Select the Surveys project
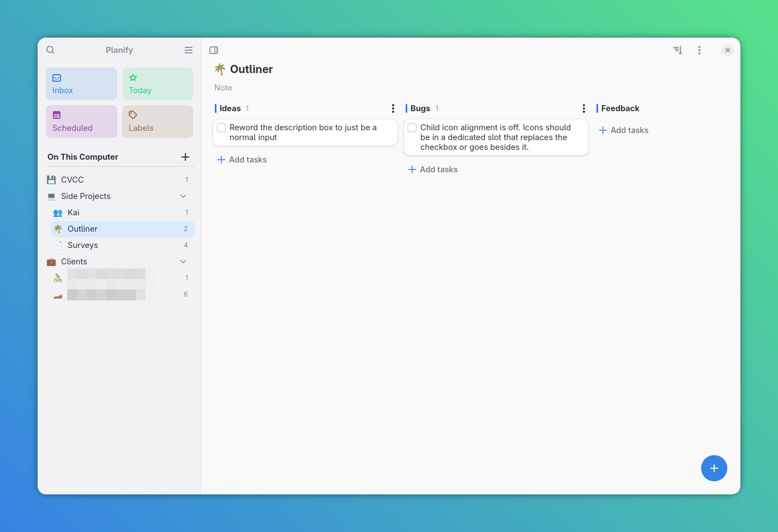Viewport: 778px width, 532px height. pos(83,245)
